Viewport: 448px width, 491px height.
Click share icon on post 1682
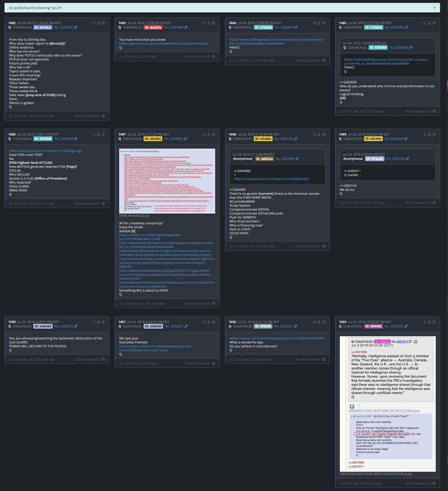[x=94, y=23]
